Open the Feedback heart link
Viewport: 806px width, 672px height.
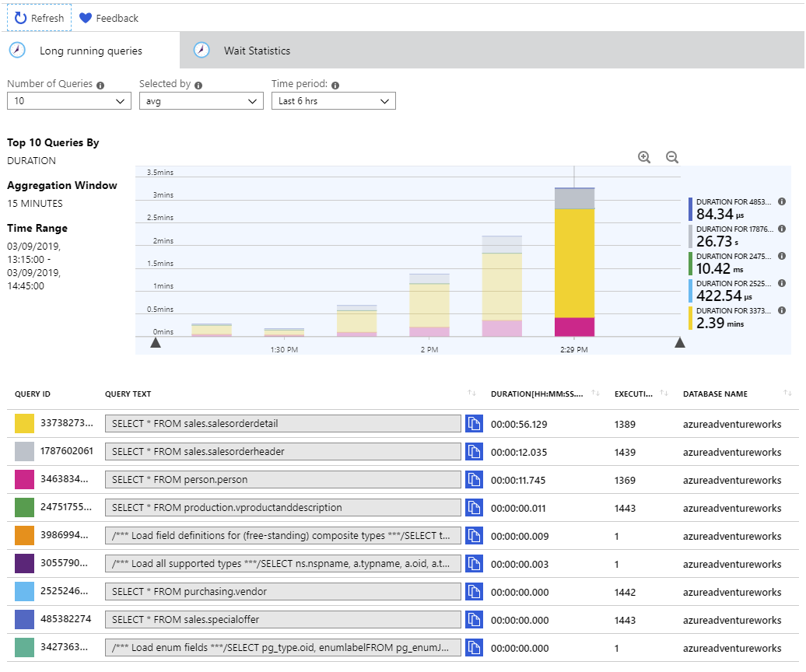click(109, 18)
